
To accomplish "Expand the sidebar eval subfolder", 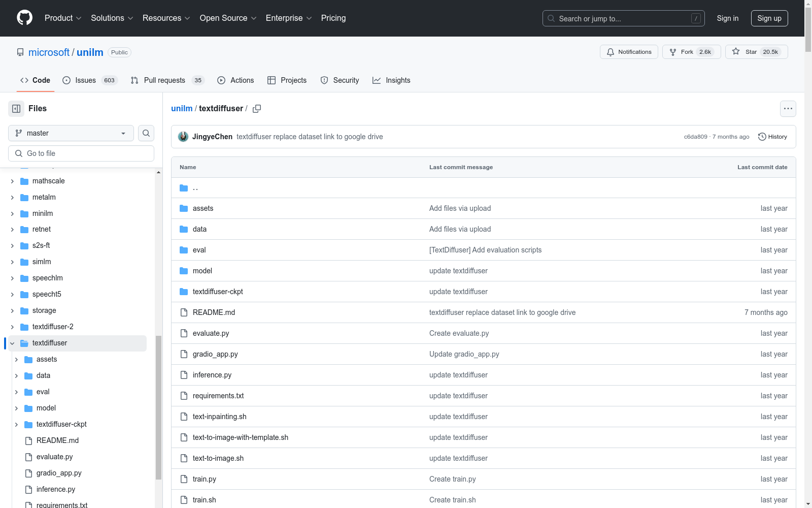I will tap(16, 392).
